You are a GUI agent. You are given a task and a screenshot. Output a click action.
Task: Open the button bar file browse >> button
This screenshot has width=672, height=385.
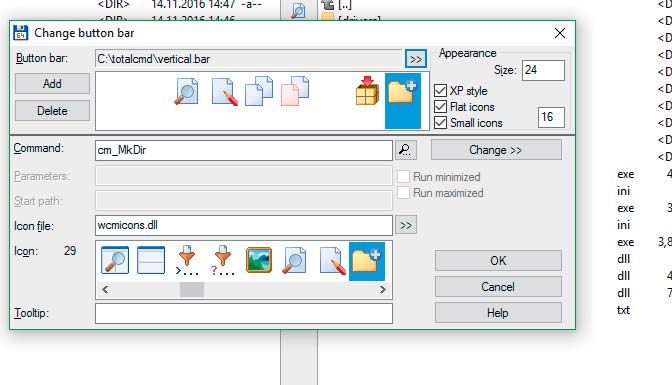[416, 59]
